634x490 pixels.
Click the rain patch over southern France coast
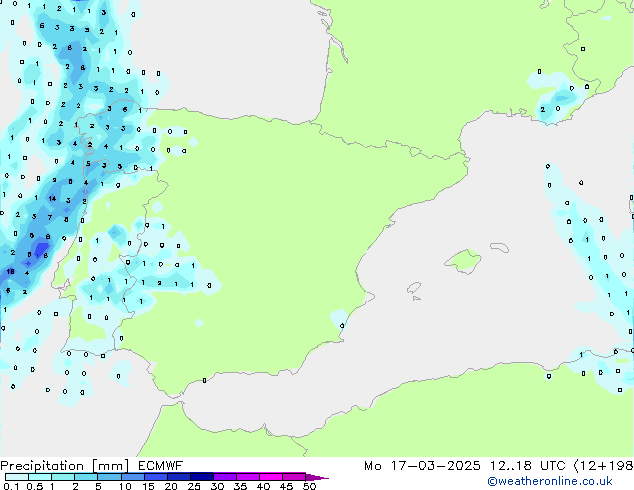tap(562, 102)
